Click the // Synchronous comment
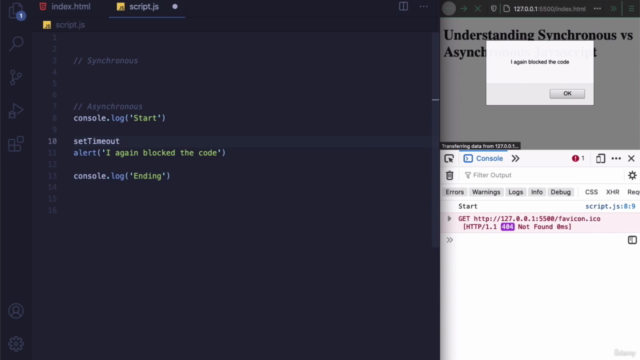The image size is (640, 360). tap(106, 61)
